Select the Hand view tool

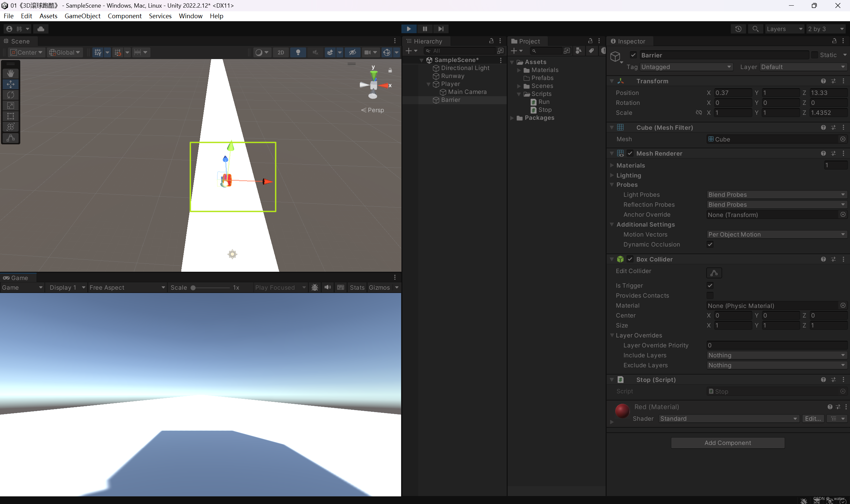11,73
